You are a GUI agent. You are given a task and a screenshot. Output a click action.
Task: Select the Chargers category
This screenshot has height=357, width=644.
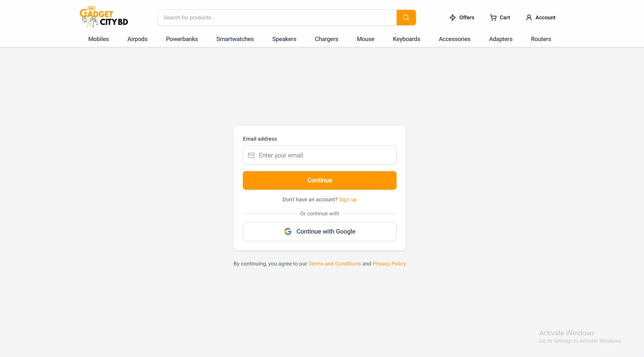click(326, 39)
